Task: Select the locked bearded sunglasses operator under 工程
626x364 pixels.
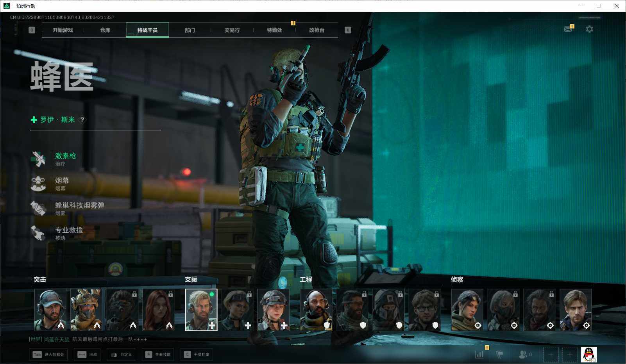Action: pos(352,310)
